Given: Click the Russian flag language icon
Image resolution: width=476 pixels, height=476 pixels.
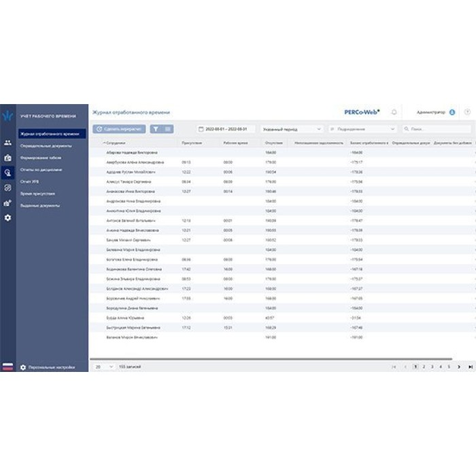Looking at the screenshot, I should 7,367.
